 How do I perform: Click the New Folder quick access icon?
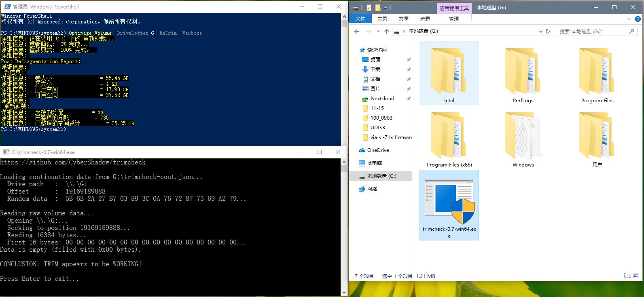377,8
